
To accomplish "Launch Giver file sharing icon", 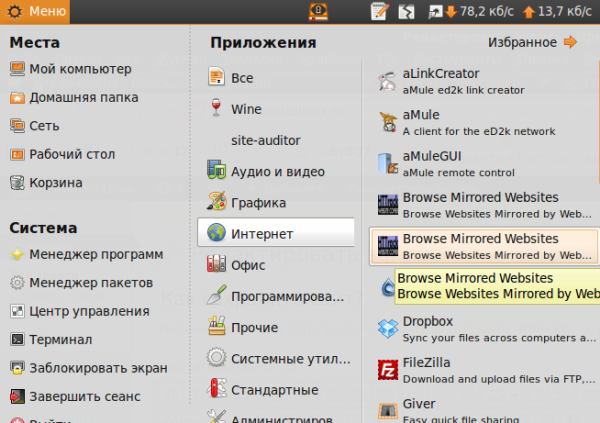I will point(388,411).
